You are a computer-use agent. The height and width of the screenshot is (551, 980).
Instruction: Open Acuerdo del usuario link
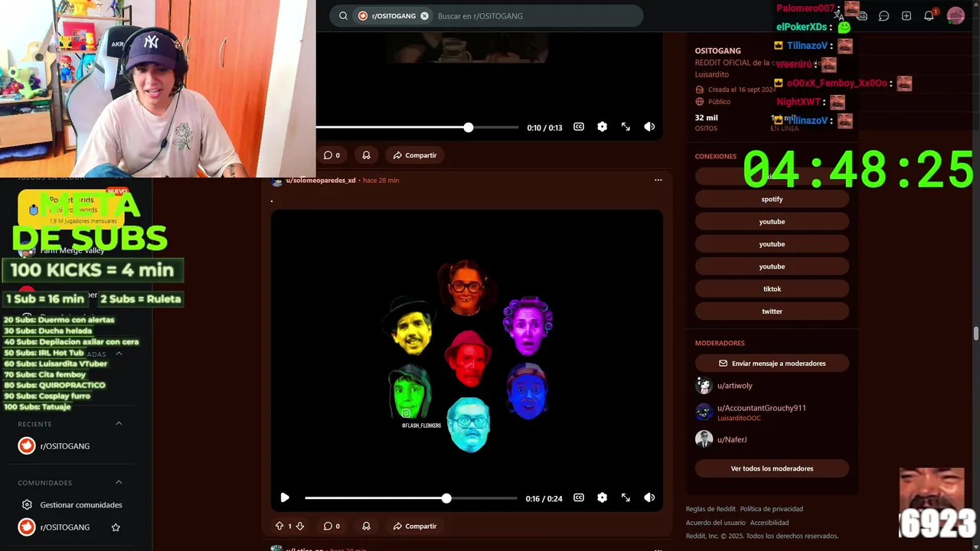tap(716, 523)
